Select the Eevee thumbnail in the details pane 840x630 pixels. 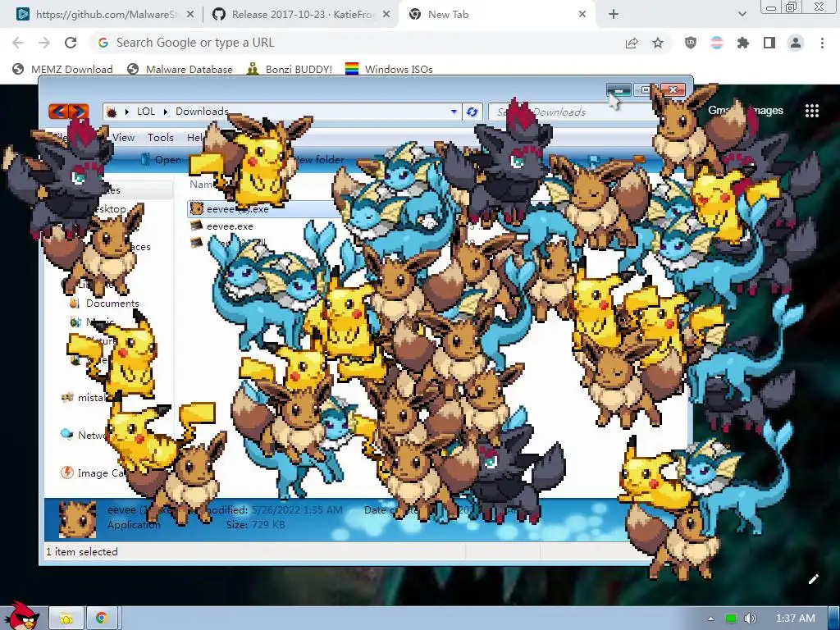(78, 519)
